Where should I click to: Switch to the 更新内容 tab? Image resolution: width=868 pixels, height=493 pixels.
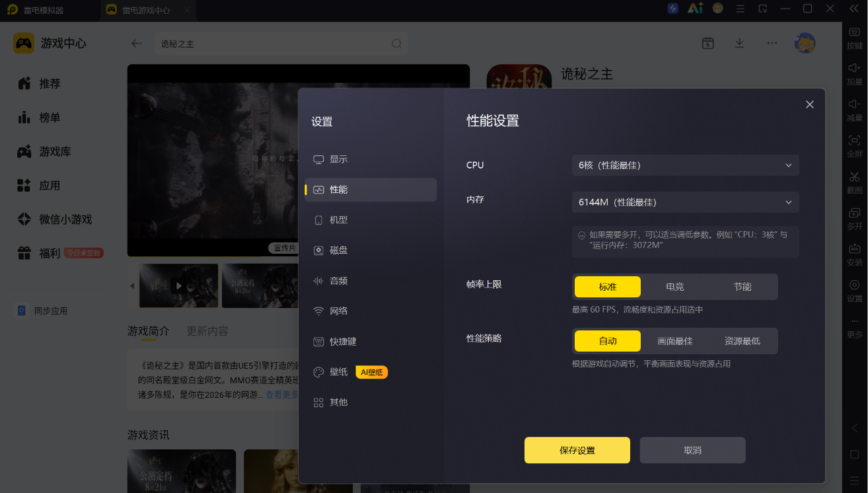pyautogui.click(x=207, y=331)
